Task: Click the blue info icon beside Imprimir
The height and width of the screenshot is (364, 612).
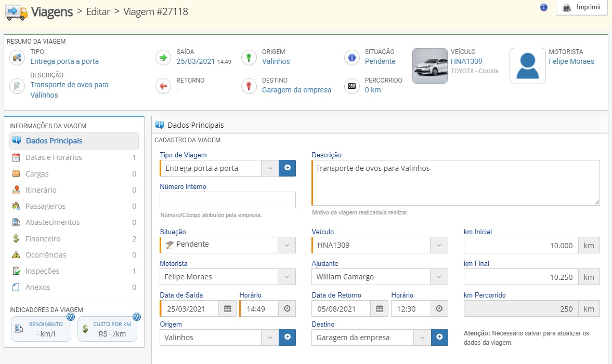Action: pyautogui.click(x=544, y=7)
